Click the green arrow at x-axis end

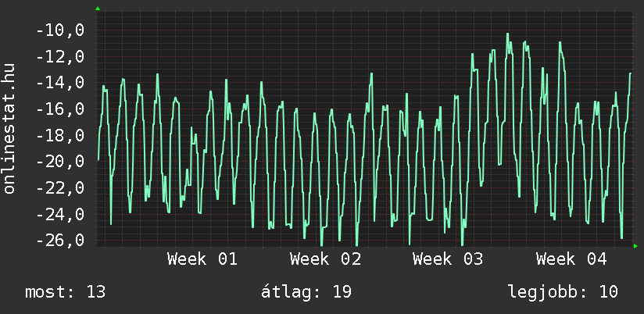pos(635,246)
